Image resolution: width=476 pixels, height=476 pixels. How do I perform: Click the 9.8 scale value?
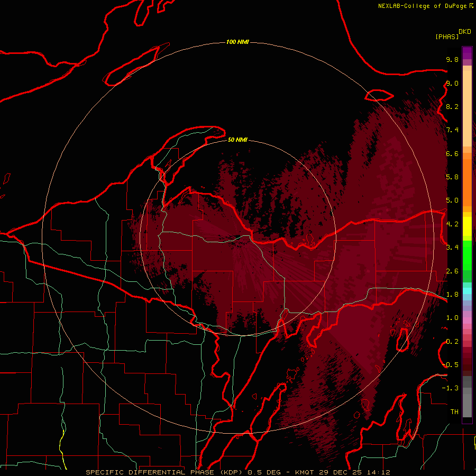tap(452, 59)
